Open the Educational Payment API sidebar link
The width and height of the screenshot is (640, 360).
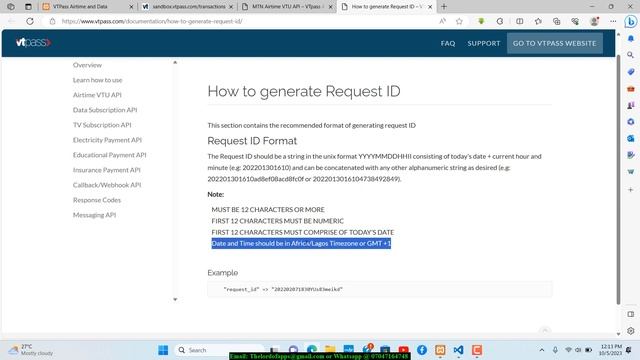(x=109, y=155)
